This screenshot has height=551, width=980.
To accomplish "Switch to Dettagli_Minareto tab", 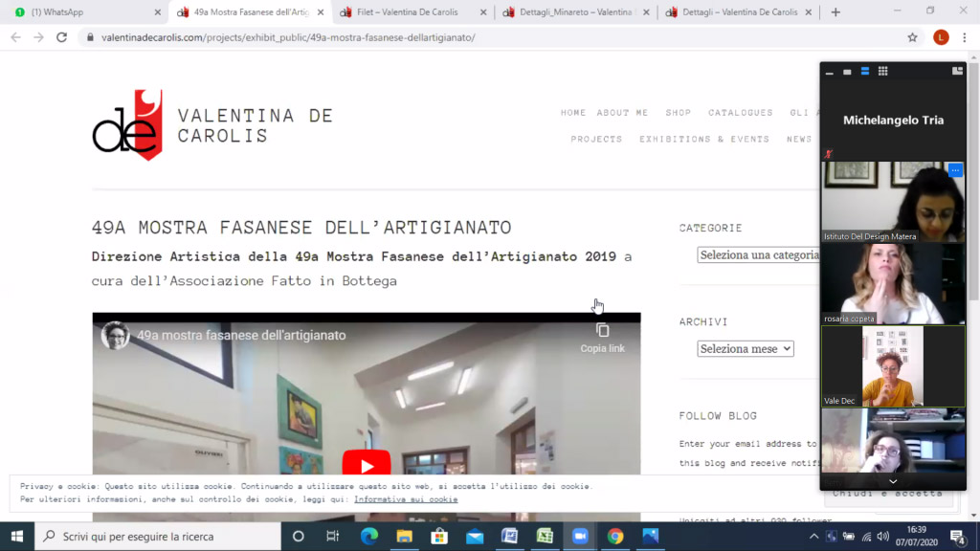I will click(x=575, y=11).
